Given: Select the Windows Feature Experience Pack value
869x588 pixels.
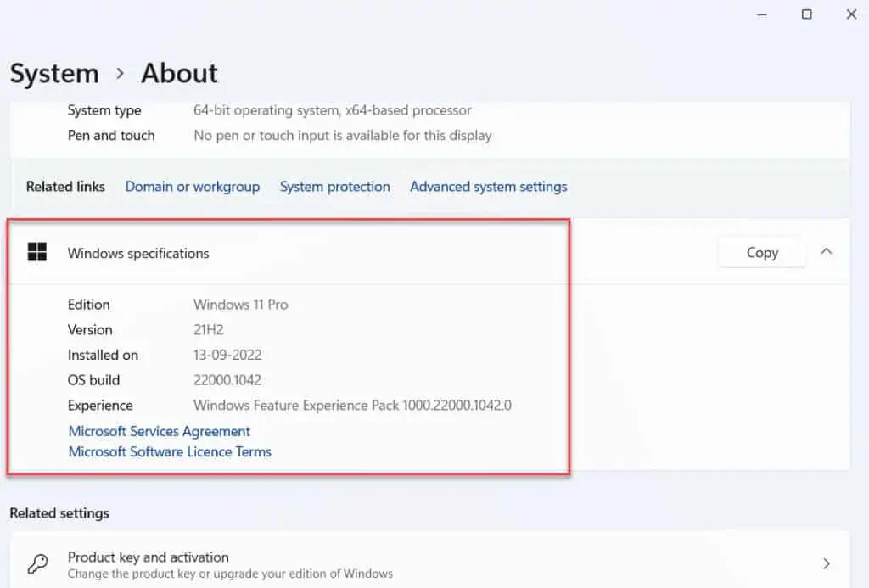Looking at the screenshot, I should point(352,405).
